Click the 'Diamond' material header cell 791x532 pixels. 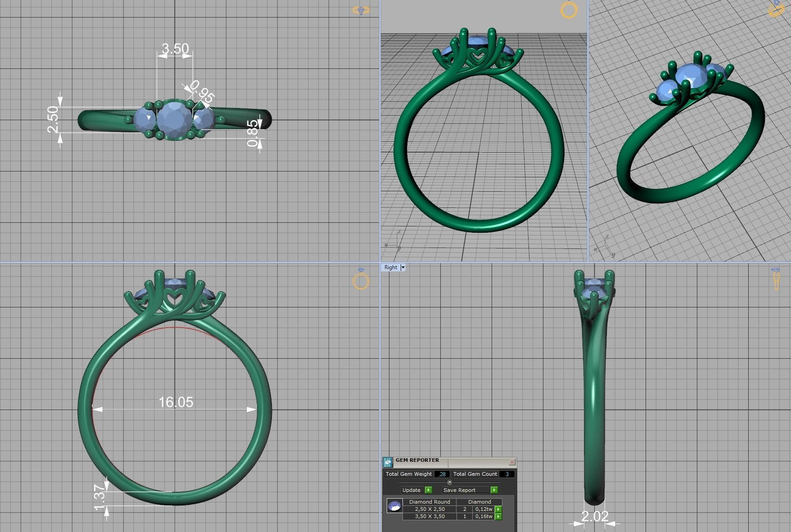[x=479, y=502]
